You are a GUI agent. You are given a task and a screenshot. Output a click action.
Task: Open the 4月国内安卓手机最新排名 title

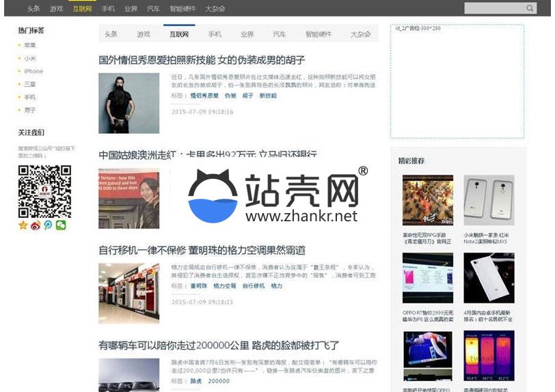(x=488, y=316)
